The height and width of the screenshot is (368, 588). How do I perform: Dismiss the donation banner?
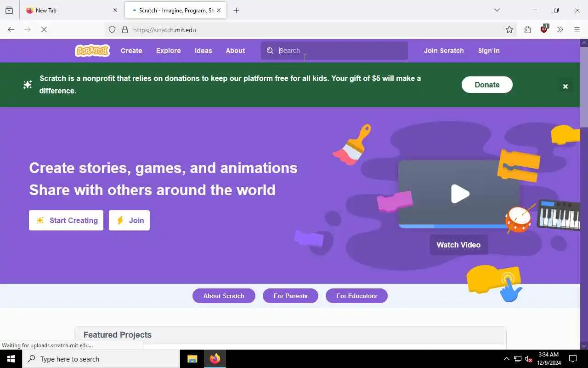pos(565,86)
